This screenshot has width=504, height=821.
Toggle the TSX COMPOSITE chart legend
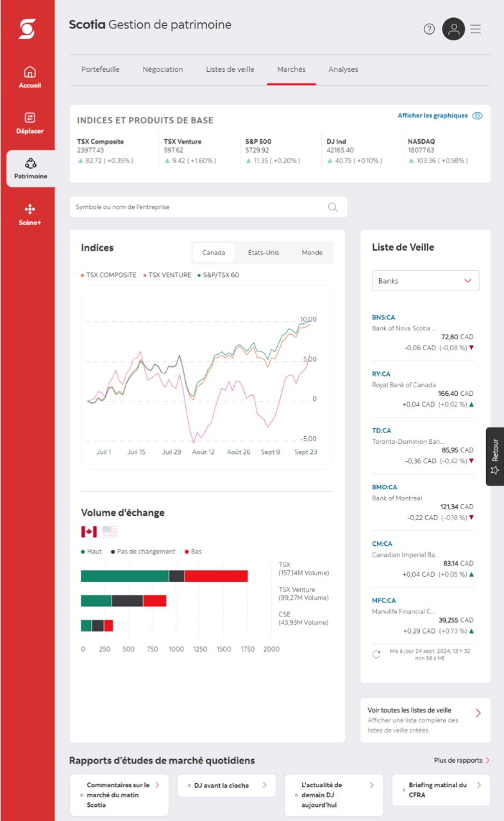point(108,275)
